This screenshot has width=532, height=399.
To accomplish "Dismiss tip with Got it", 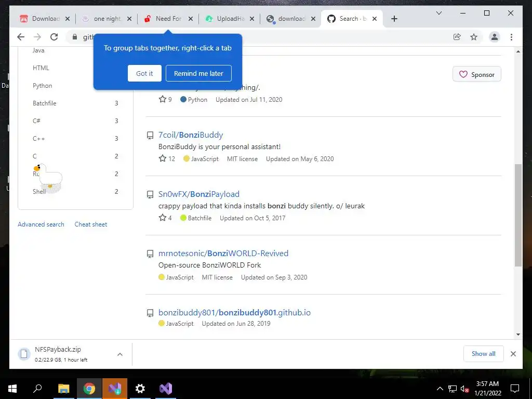I will [144, 73].
